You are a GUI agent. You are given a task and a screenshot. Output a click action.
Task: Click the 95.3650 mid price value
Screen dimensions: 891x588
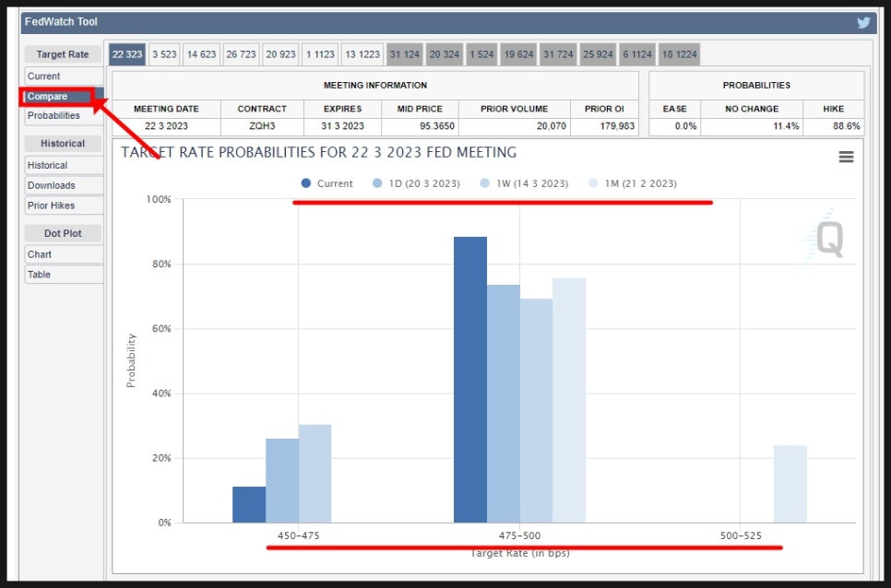coord(437,126)
